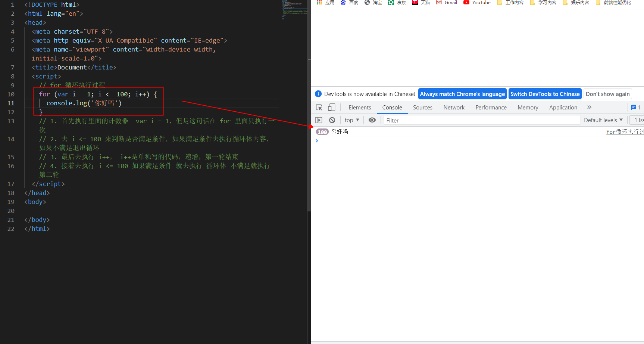This screenshot has width=644, height=344.
Task: Click the <!DOCTYPE html> line
Action: [52, 4]
